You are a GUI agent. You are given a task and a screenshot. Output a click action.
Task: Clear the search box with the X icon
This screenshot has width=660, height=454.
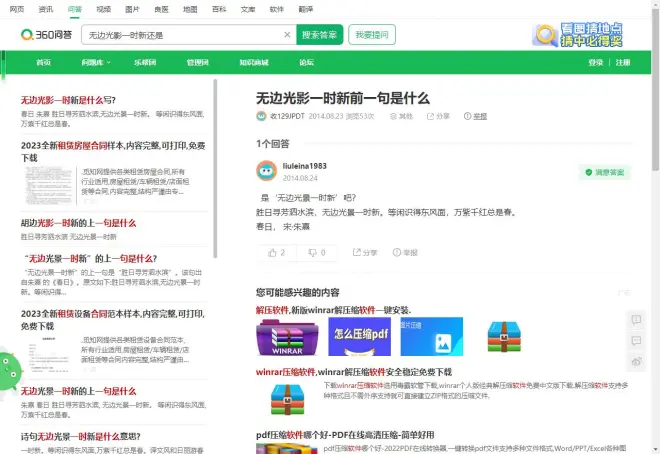click(x=287, y=34)
